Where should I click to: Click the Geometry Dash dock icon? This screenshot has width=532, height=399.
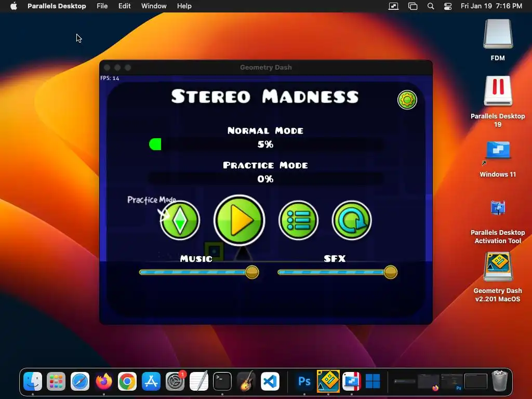tap(328, 381)
